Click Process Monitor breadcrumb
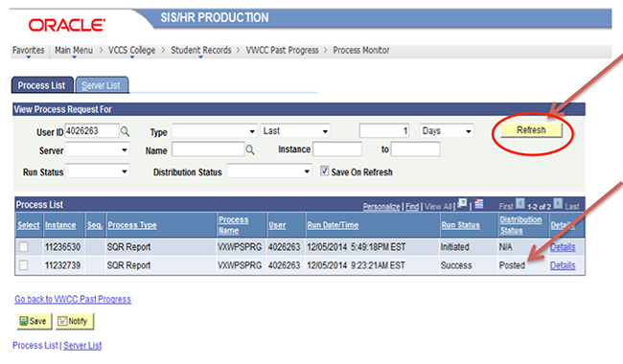Screen dimensions: 623x364 (x=361, y=51)
